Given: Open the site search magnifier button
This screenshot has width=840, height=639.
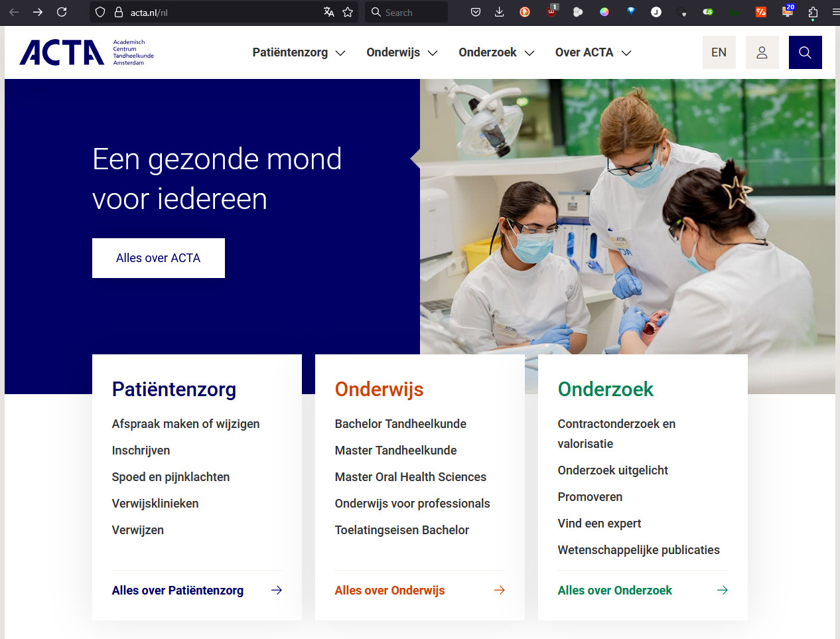Looking at the screenshot, I should point(805,52).
